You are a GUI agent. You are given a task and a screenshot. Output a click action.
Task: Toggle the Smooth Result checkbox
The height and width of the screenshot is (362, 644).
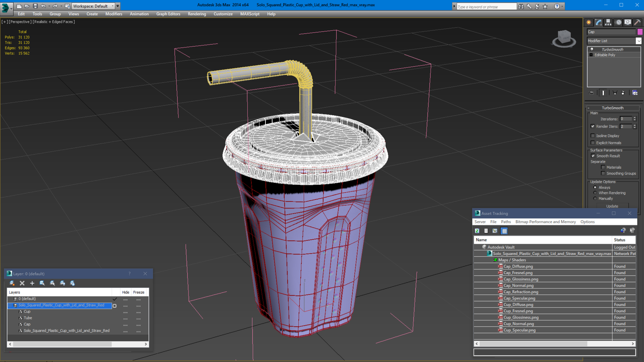click(x=593, y=155)
